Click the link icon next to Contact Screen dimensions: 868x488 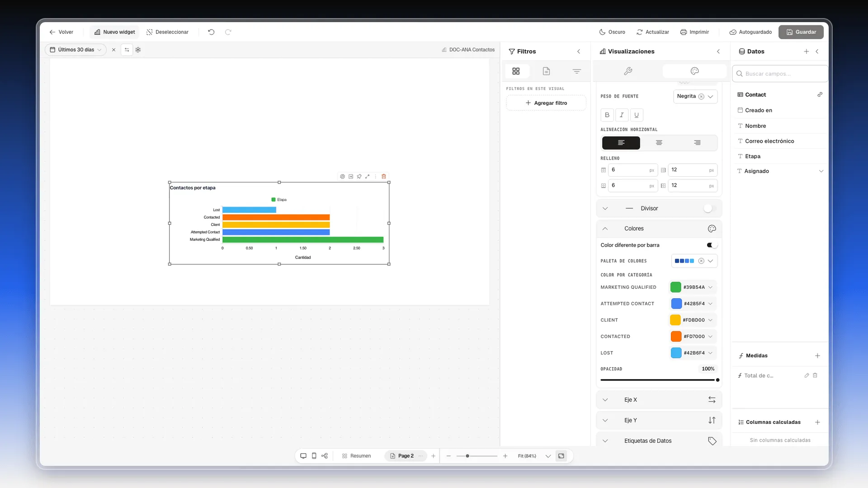pos(820,95)
